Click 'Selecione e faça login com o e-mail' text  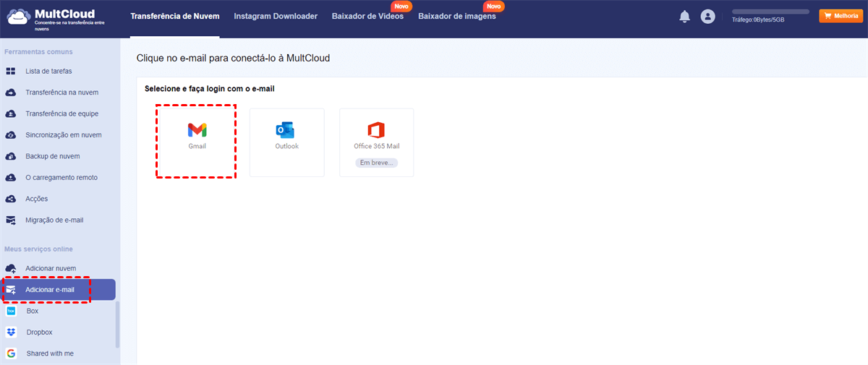(x=209, y=89)
